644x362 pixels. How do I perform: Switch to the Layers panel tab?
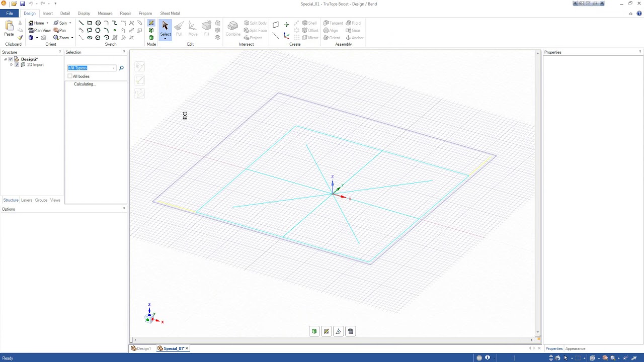tap(27, 200)
